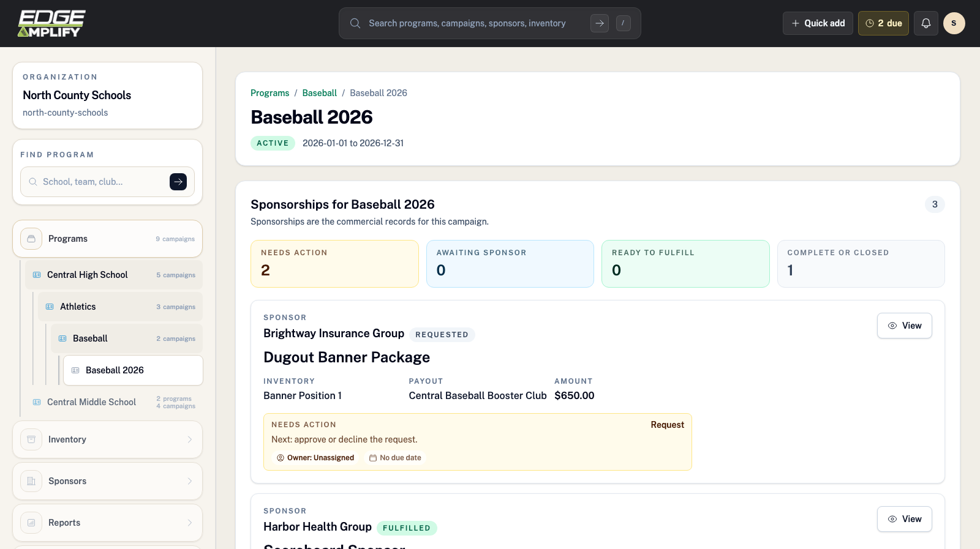
Task: Open the Programs navigation item
Action: click(x=108, y=239)
